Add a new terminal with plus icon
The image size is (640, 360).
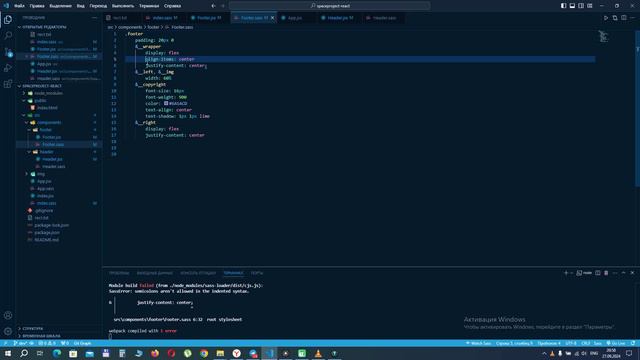pyautogui.click(x=566, y=273)
